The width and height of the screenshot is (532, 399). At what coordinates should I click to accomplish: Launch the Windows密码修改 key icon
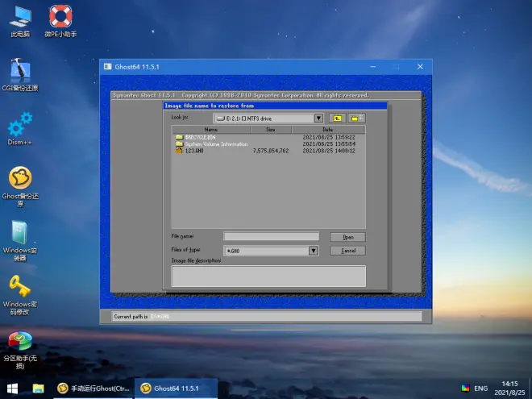[x=20, y=295]
